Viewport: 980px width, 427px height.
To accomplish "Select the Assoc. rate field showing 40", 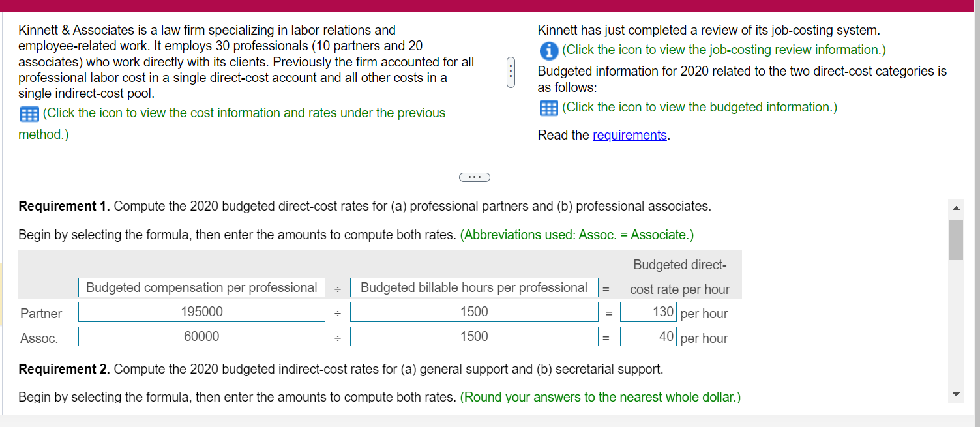I will (647, 336).
